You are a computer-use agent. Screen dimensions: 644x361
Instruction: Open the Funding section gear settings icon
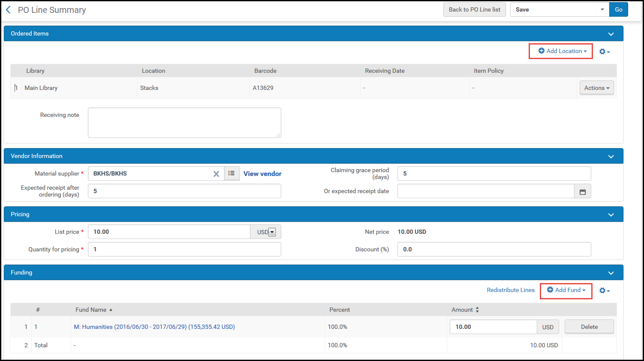(604, 290)
